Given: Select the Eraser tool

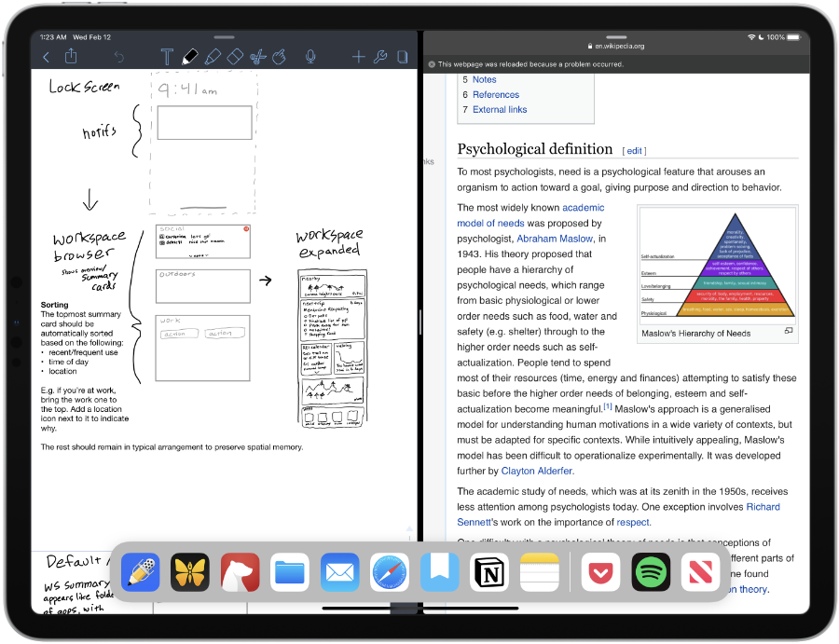Looking at the screenshot, I should pos(236,57).
